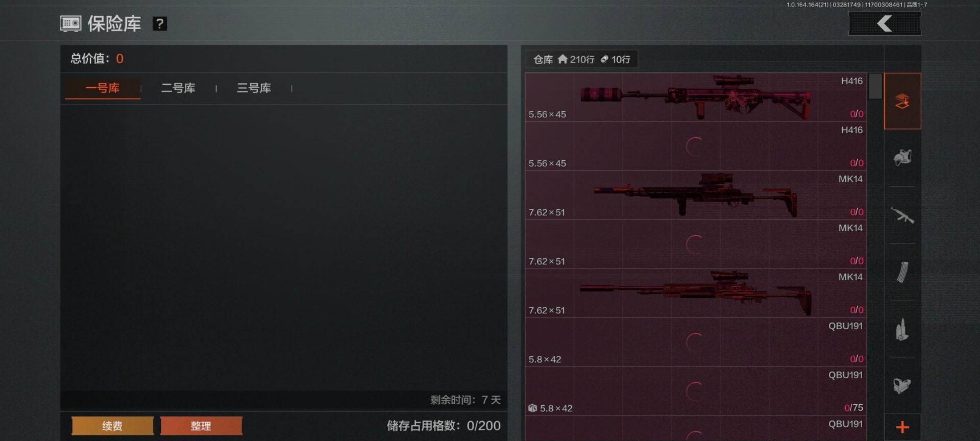The height and width of the screenshot is (441, 980).
Task: Click the orange plus add icon
Action: point(902,427)
